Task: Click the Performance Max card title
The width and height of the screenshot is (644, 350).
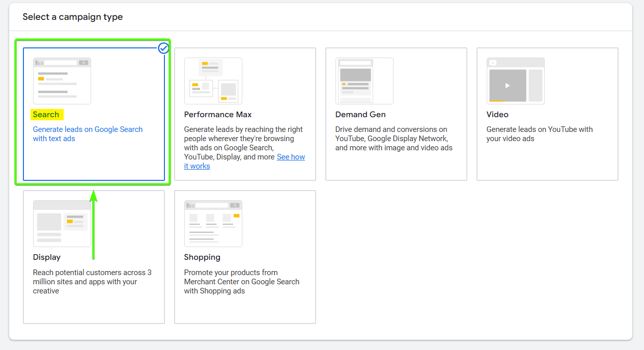Action: click(x=218, y=114)
